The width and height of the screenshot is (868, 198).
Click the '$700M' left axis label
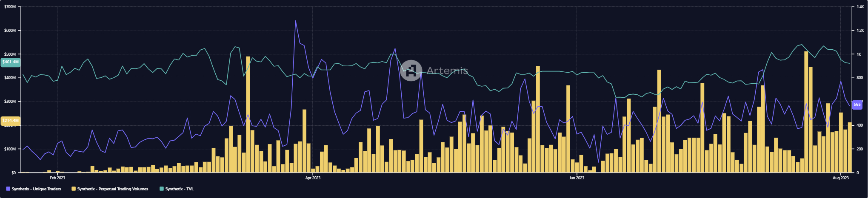pos(10,7)
